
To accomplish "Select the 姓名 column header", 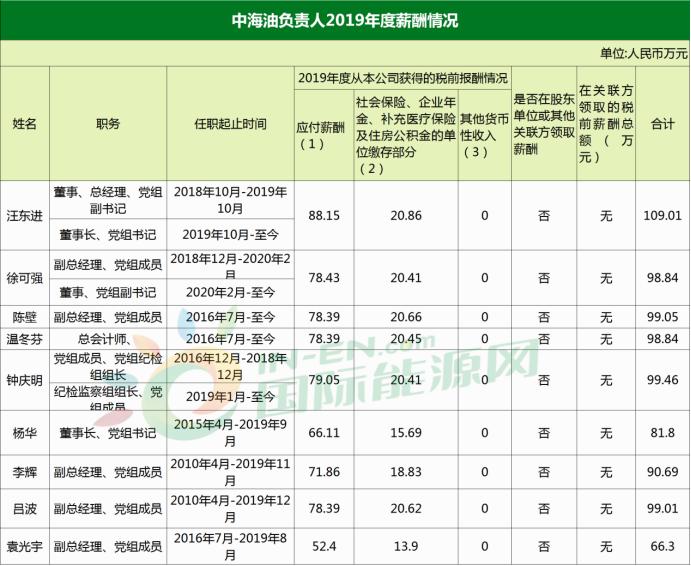I will [x=25, y=124].
